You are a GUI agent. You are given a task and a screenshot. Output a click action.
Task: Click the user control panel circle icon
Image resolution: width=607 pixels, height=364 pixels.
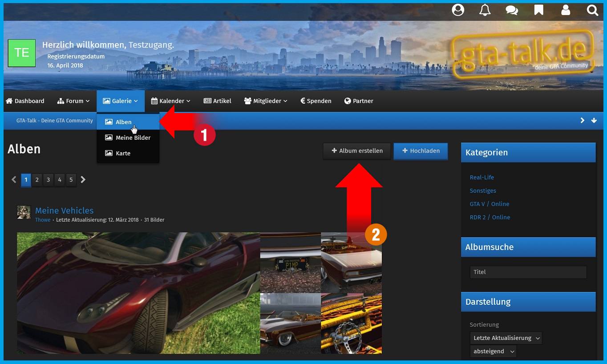[x=458, y=10]
